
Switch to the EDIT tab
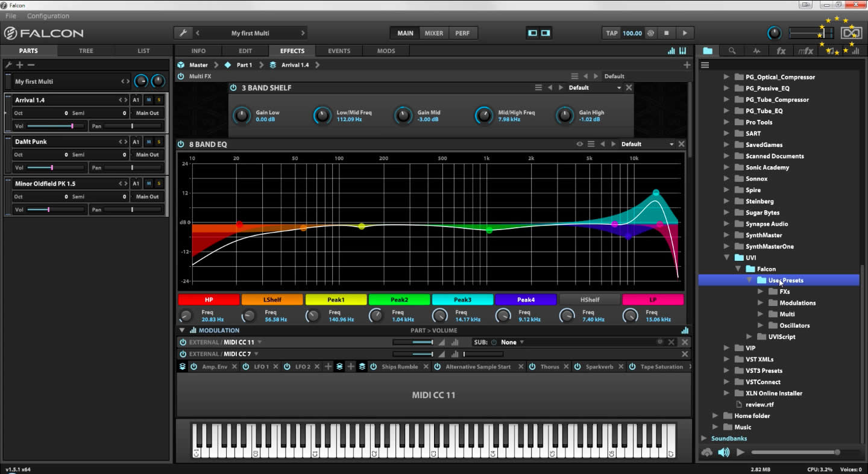click(245, 51)
